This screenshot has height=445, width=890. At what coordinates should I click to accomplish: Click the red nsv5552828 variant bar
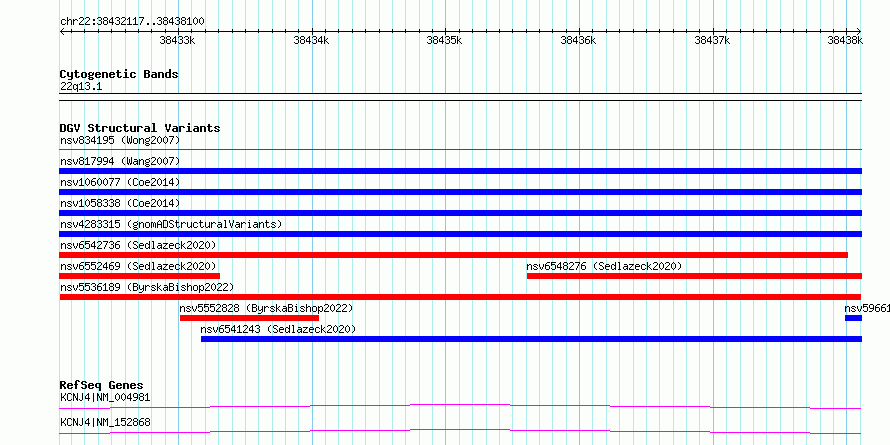pyautogui.click(x=249, y=318)
